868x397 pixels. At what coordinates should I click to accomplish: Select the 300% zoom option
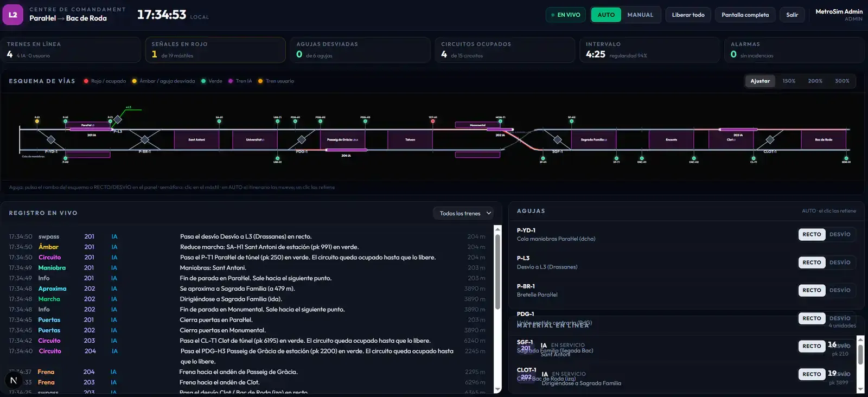point(842,81)
